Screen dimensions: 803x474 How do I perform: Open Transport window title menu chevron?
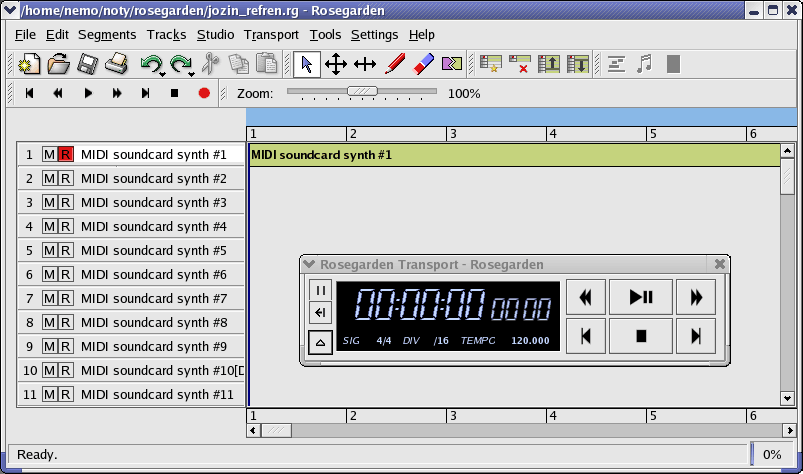point(309,264)
